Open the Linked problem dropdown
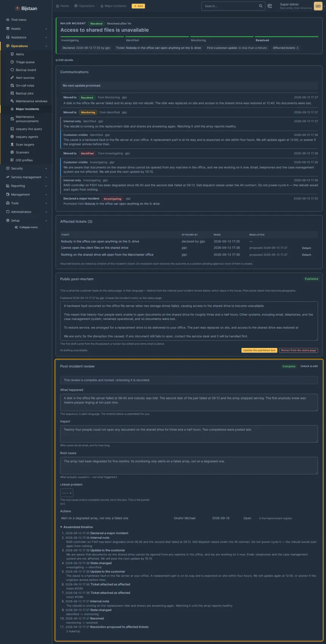This screenshot has height=644, width=326. (67, 493)
